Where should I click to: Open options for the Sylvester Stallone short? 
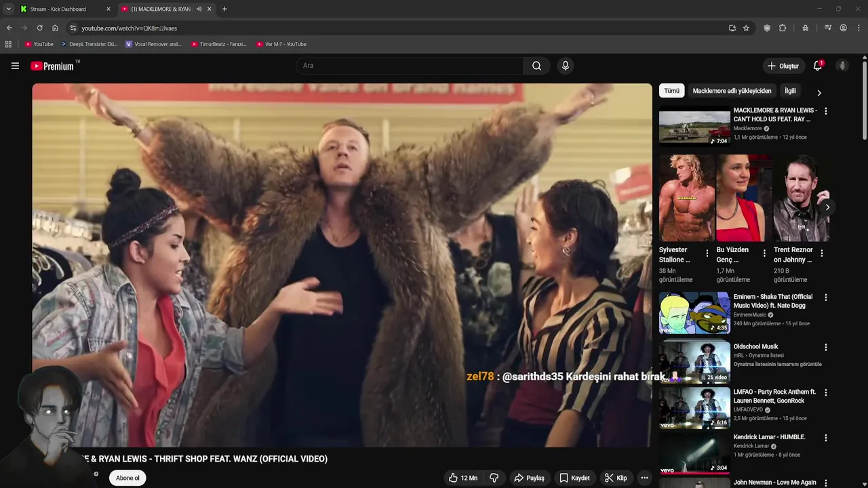(707, 253)
